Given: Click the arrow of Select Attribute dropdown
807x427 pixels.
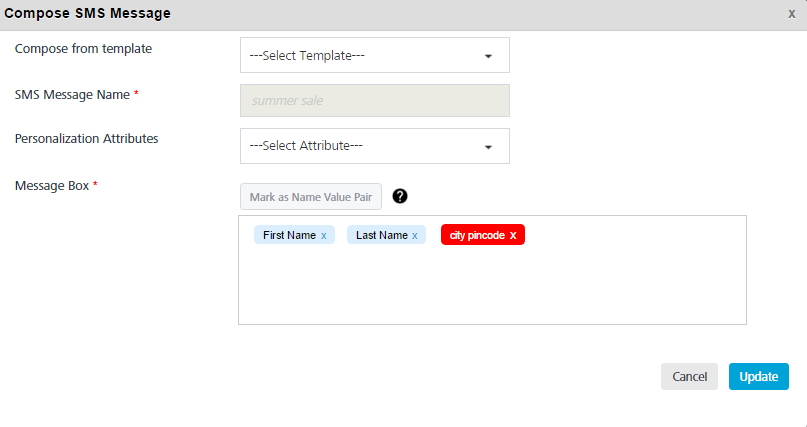Looking at the screenshot, I should [488, 147].
